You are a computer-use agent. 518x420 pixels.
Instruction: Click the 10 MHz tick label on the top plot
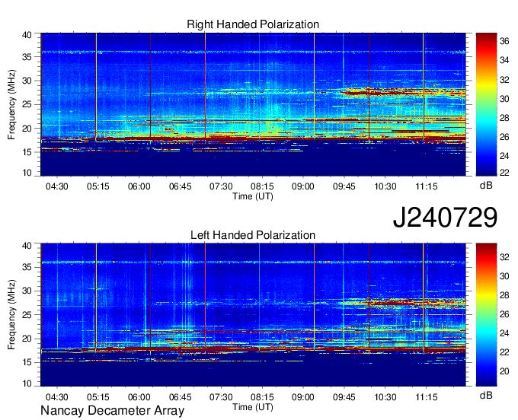point(27,173)
